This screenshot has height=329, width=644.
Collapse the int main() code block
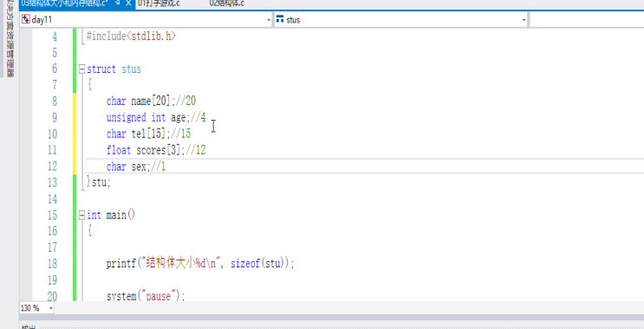(81, 215)
